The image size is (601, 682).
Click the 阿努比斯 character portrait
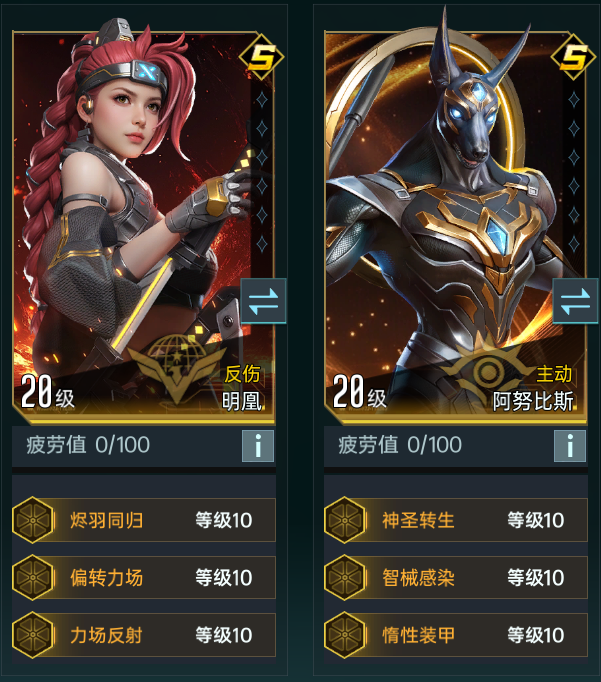tap(456, 226)
